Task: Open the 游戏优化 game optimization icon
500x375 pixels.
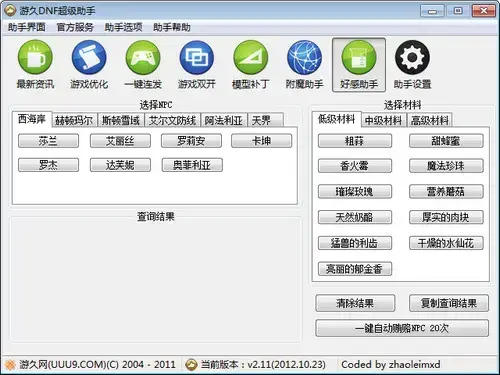Action: [x=89, y=65]
